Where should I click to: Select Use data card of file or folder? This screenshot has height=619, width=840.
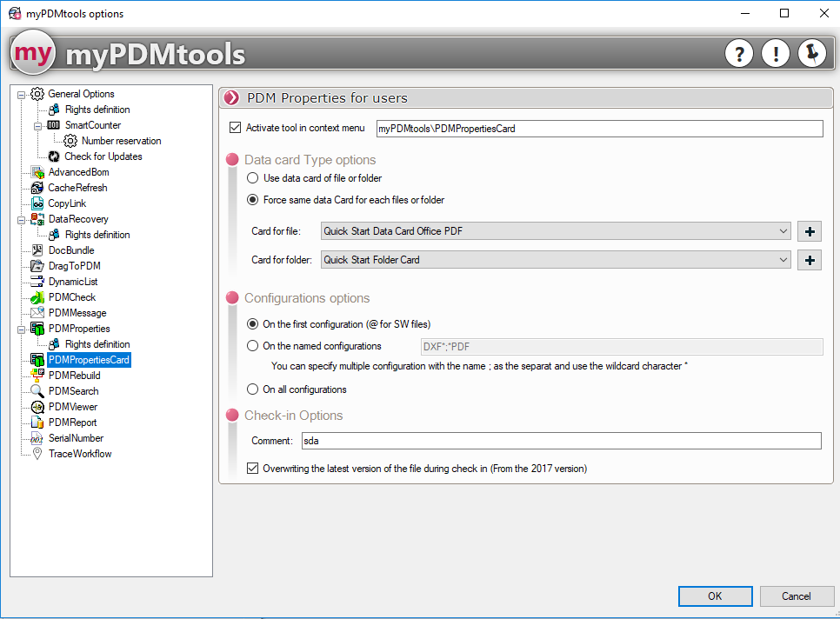pyautogui.click(x=253, y=178)
